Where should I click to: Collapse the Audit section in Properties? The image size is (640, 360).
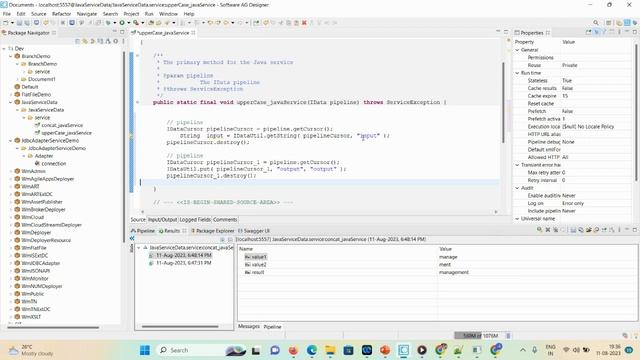pos(517,188)
